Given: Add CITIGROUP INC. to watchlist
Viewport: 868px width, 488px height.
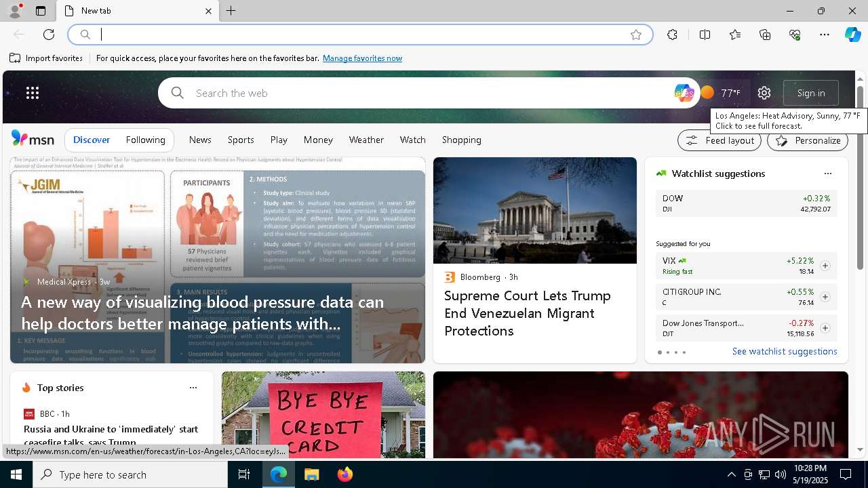Looking at the screenshot, I should 825,297.
